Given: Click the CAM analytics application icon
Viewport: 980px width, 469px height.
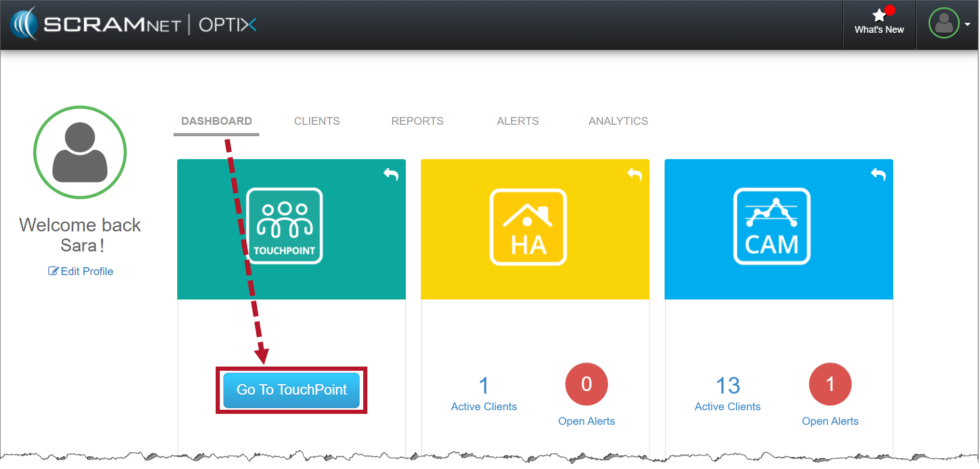Looking at the screenshot, I should pos(772,226).
